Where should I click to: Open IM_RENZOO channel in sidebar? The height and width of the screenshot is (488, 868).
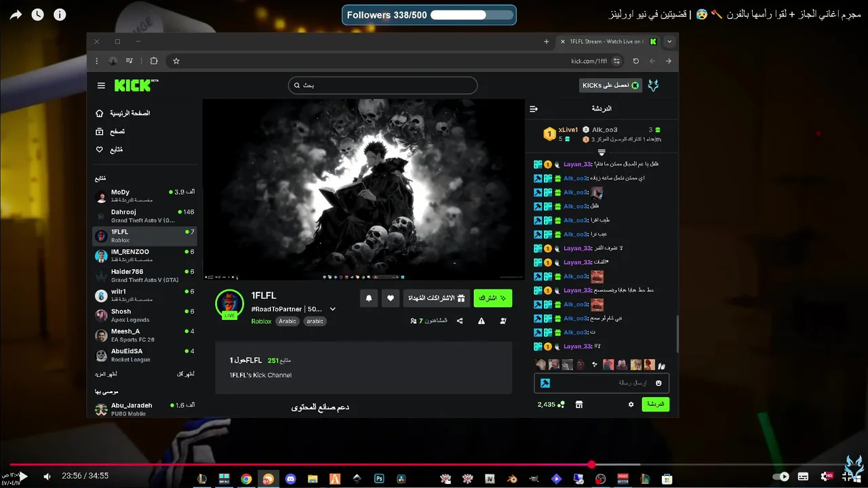tap(145, 256)
